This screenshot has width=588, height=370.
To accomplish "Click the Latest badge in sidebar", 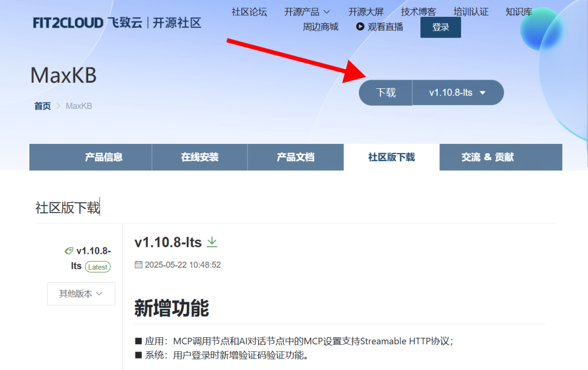I will (x=97, y=267).
